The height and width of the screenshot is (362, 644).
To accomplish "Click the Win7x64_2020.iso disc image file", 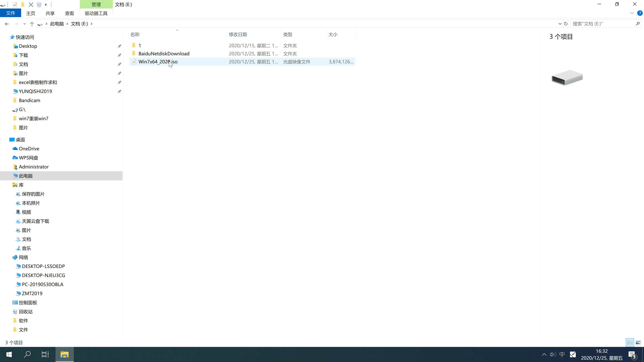I will 158,62.
